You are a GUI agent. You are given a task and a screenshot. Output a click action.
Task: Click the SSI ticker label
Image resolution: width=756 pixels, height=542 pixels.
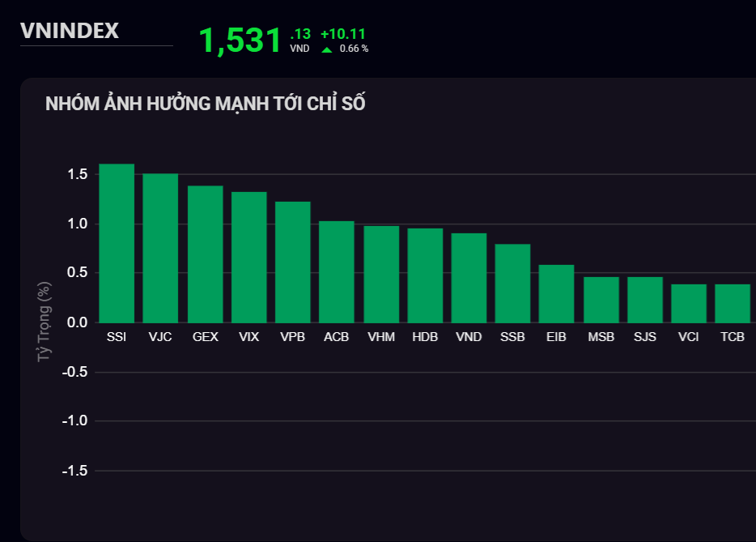[117, 337]
